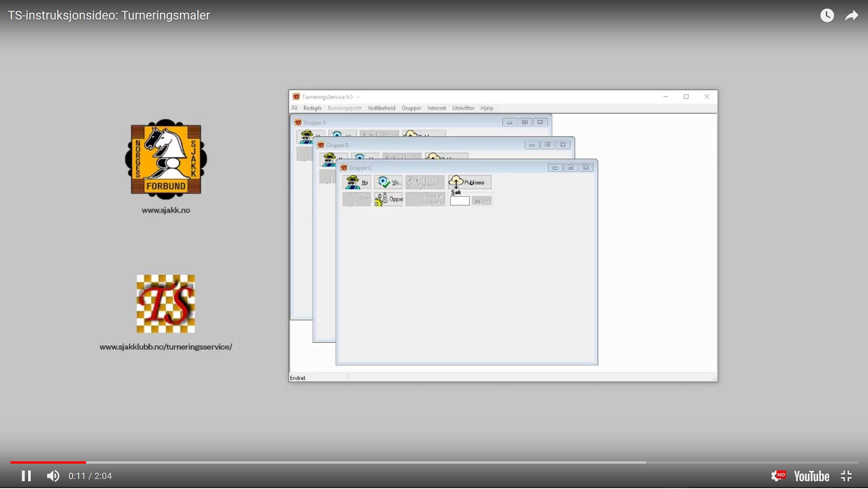Click the Søk input field in Gruppe C
Screen dimensions: 868x489
pyautogui.click(x=459, y=201)
